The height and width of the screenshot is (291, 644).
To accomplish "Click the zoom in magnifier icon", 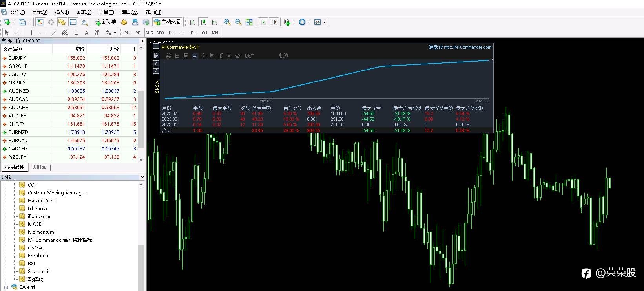I will click(x=227, y=22).
